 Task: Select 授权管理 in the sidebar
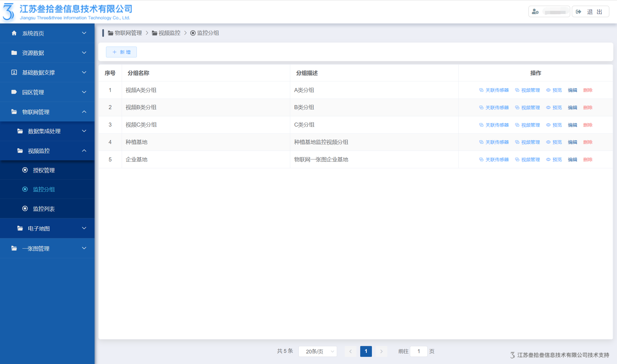click(x=44, y=170)
